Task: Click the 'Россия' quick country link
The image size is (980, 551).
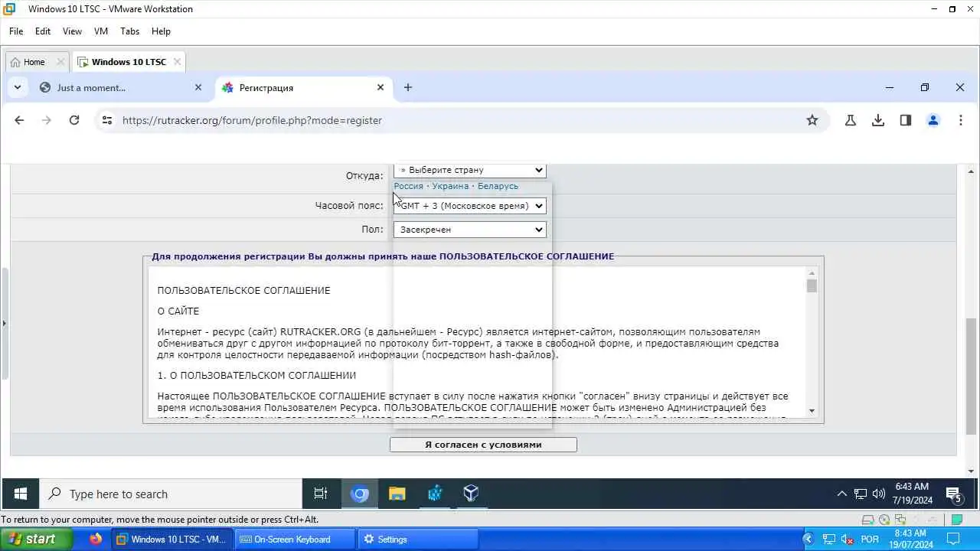Action: click(x=408, y=186)
